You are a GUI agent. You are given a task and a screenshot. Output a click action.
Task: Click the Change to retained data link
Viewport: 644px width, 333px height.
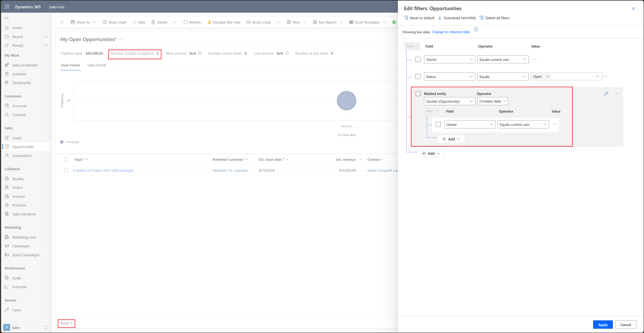tap(451, 32)
